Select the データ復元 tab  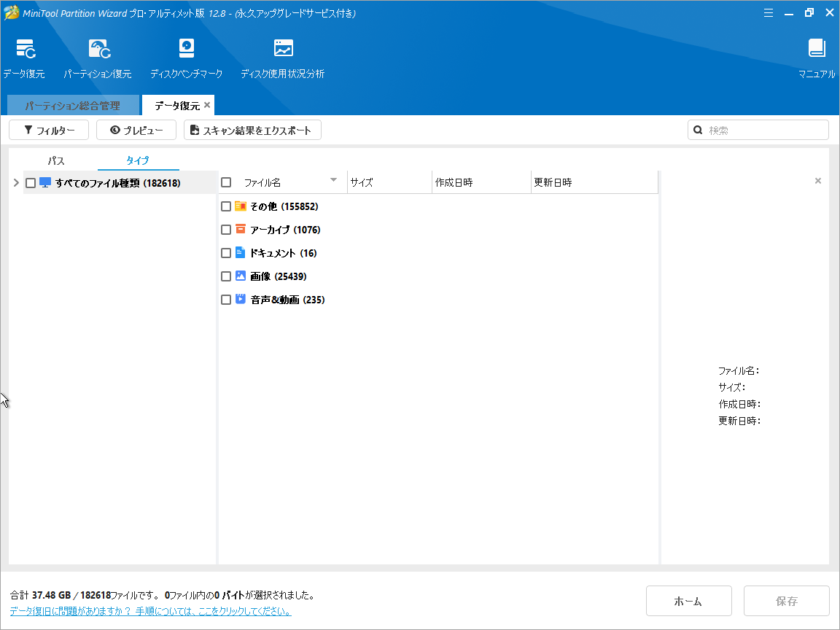[x=177, y=105]
